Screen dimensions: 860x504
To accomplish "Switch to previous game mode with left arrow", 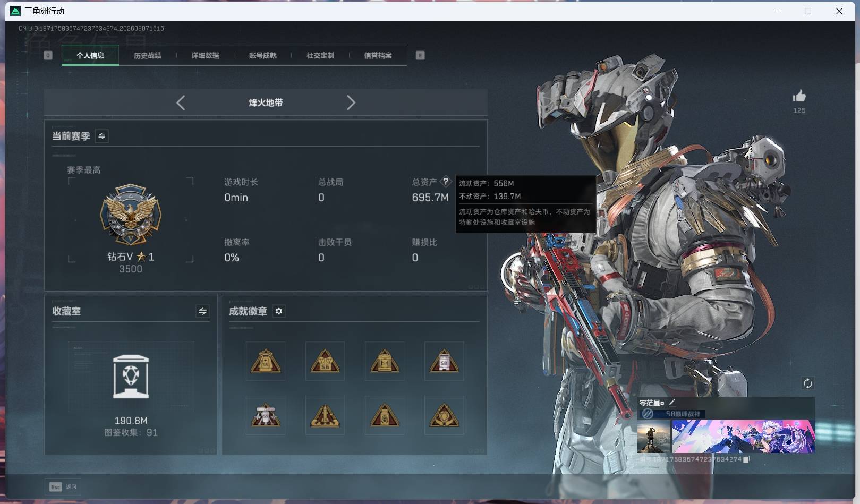I will (181, 102).
